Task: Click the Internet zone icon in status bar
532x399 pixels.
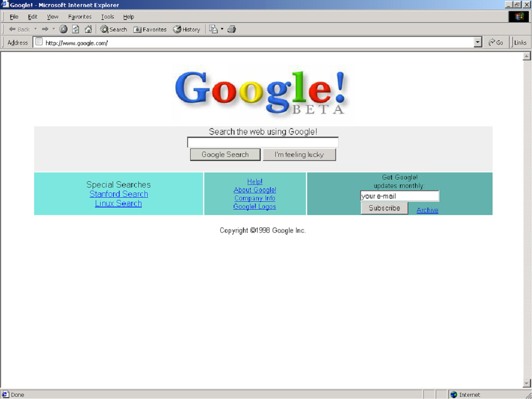Action: [x=453, y=395]
